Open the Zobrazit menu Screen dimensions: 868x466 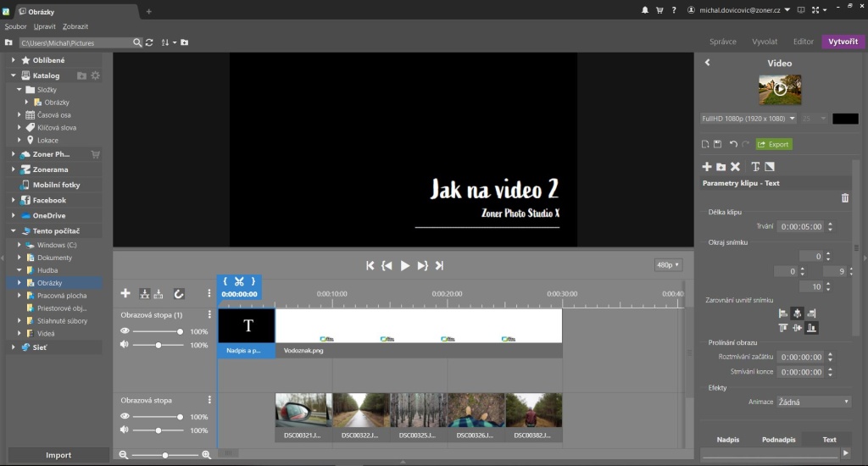75,26
